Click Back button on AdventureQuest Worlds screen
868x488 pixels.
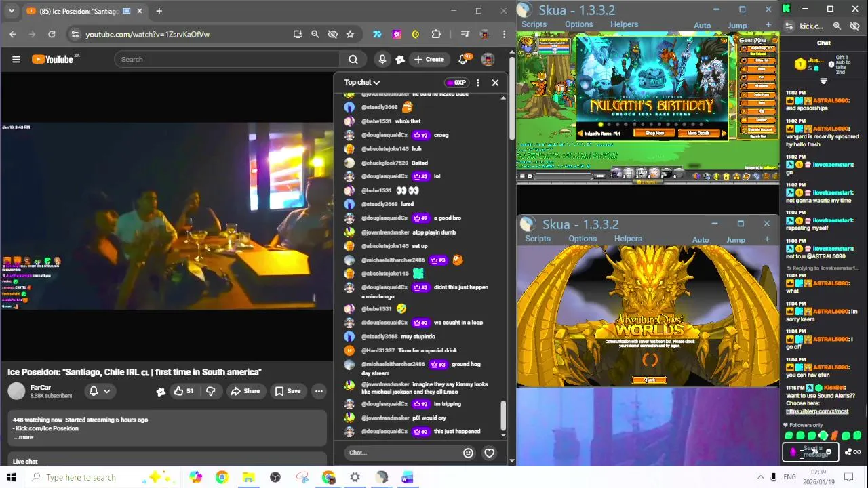[x=649, y=380]
